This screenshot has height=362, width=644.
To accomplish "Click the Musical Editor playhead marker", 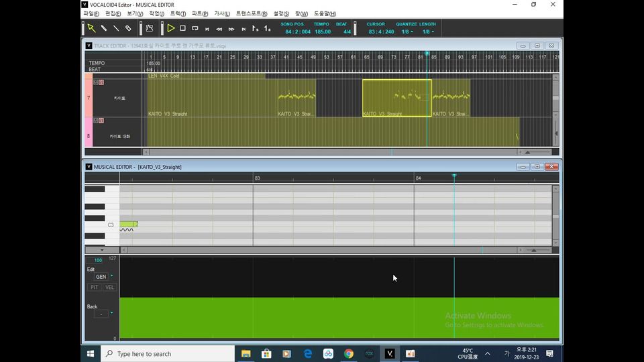I will click(x=454, y=176).
